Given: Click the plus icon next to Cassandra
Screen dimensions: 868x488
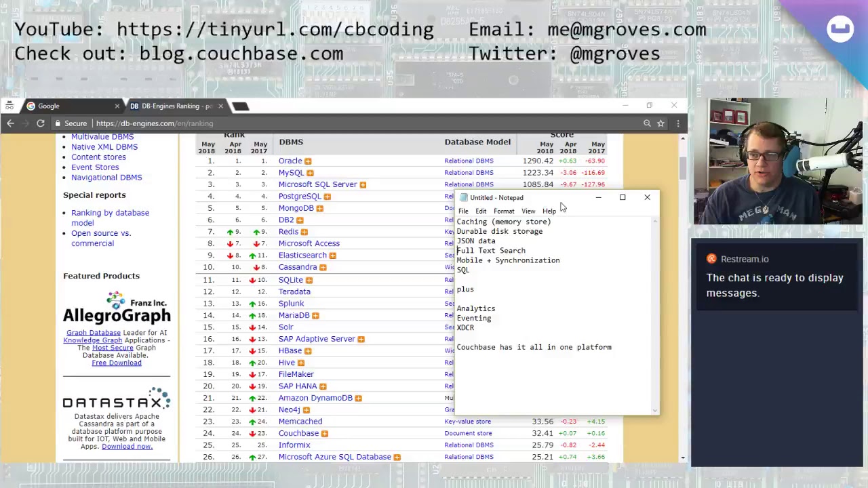Looking at the screenshot, I should [323, 268].
